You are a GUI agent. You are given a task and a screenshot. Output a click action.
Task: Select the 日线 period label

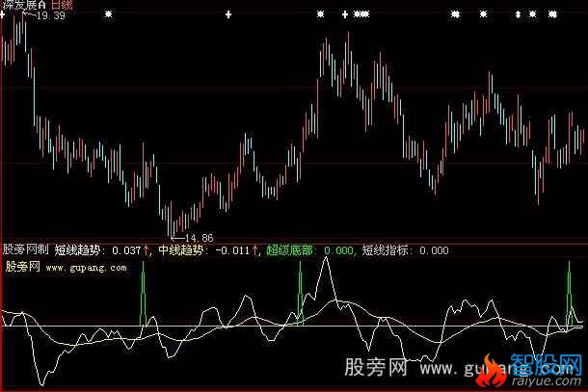[x=62, y=5]
